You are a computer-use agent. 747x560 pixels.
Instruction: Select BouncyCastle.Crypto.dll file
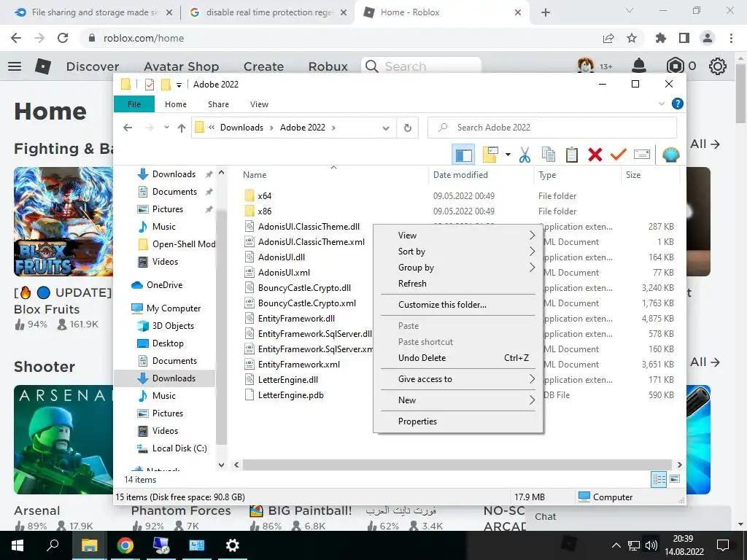pos(298,288)
